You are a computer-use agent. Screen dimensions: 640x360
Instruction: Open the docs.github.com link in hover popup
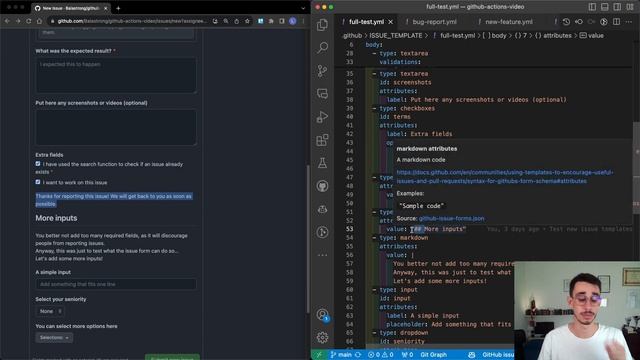[504, 177]
